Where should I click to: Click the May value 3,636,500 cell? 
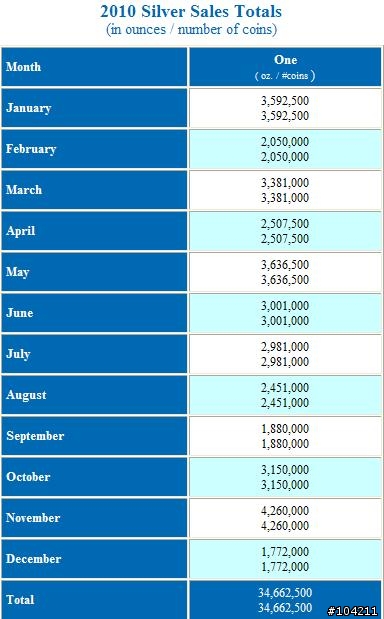285,272
